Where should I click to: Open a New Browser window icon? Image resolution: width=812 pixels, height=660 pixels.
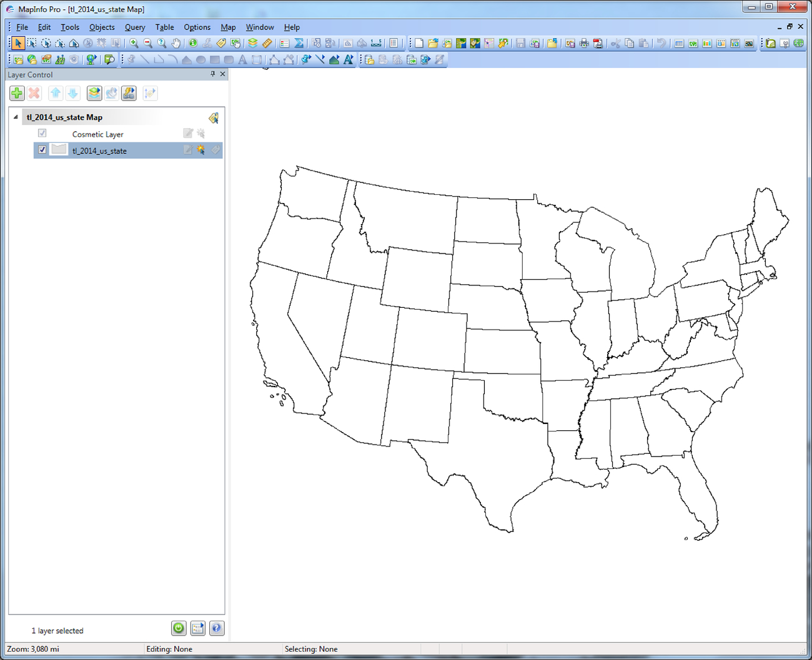click(679, 43)
